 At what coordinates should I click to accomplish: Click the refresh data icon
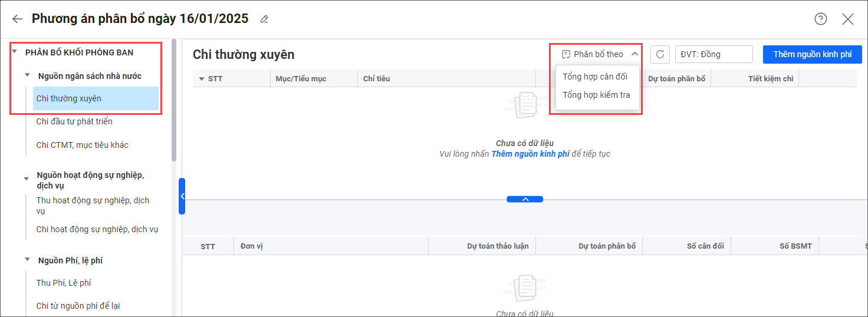click(x=660, y=54)
